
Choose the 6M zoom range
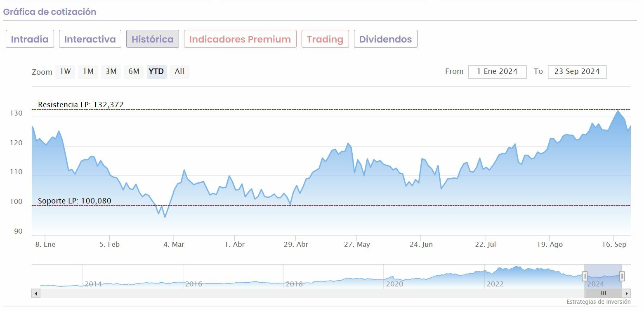point(134,71)
